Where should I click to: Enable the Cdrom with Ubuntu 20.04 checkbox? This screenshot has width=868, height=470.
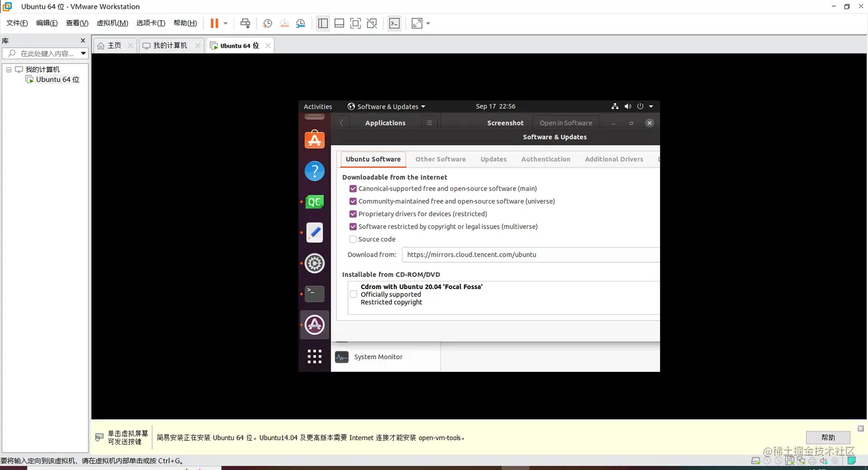(x=354, y=294)
